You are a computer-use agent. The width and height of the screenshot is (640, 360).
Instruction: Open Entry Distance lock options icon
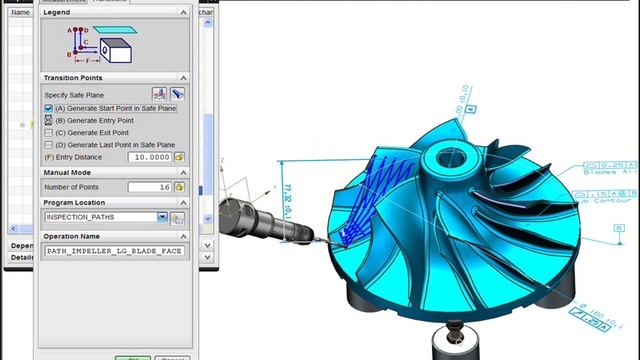point(179,157)
